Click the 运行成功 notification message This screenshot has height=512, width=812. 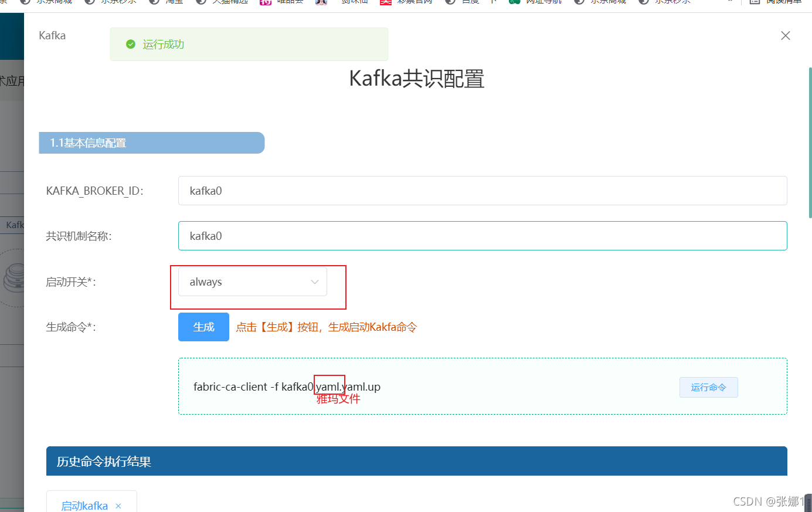tap(249, 45)
